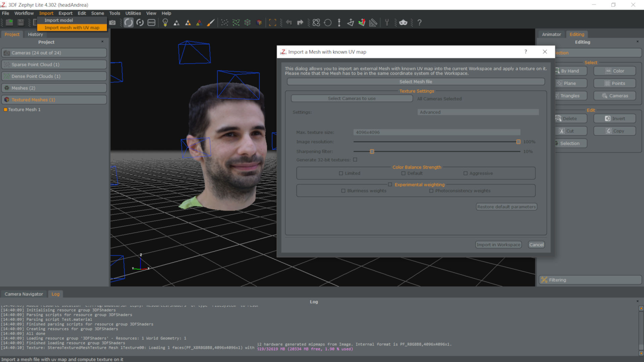Select the WASD navigation mode icon
Image resolution: width=644 pixels, height=362 pixels.
pyautogui.click(x=151, y=22)
